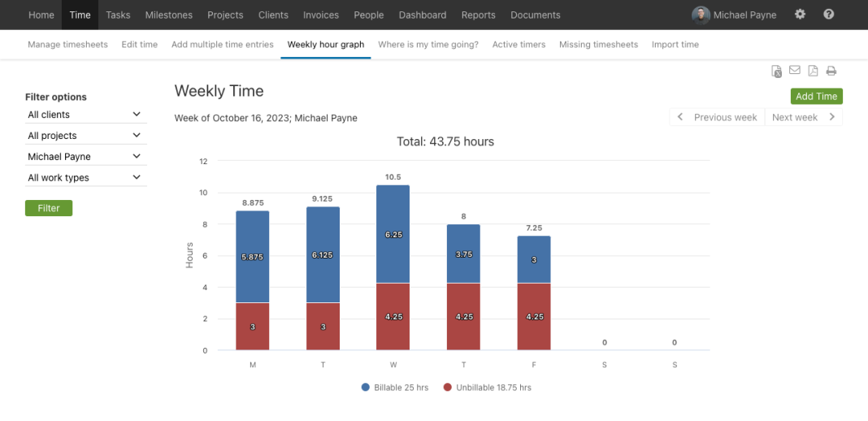Open the help question mark icon
Screen dimensions: 868x421
click(828, 15)
